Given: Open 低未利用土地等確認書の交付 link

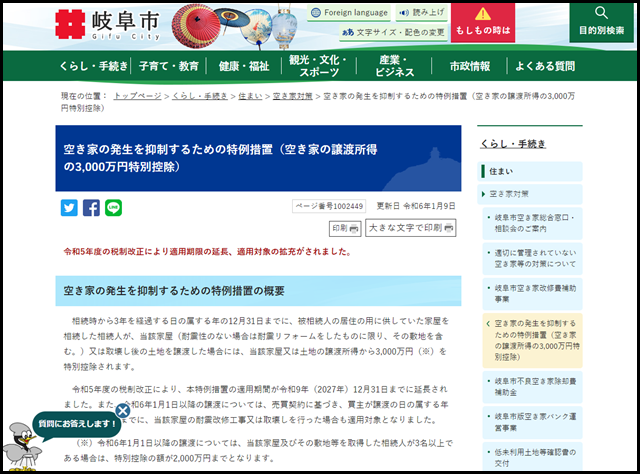Looking at the screenshot, I should coord(532,457).
